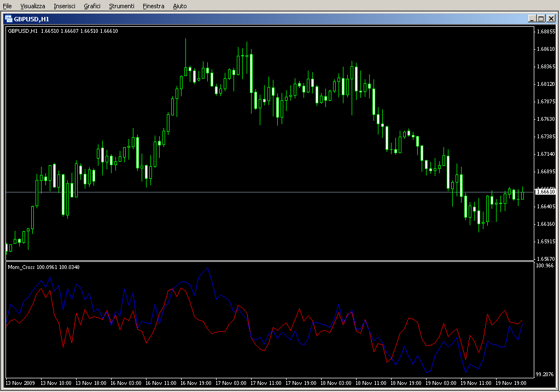This screenshot has height=392, width=560.
Task: Click the 1.67385 price scale value
Action: (x=546, y=136)
